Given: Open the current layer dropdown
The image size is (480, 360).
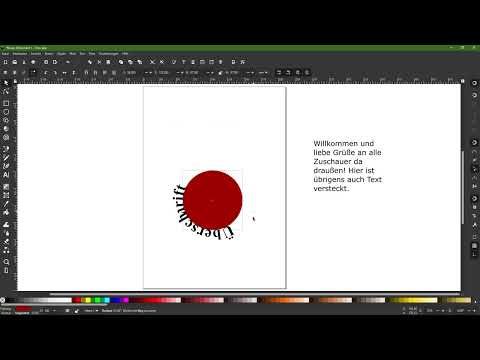Looking at the screenshot, I should tap(91, 311).
